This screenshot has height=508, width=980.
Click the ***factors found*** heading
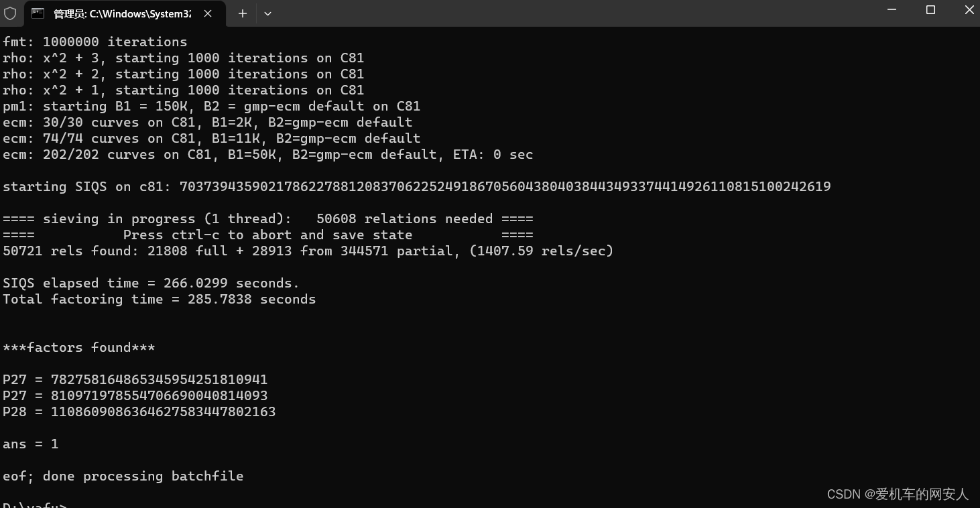[x=78, y=347]
